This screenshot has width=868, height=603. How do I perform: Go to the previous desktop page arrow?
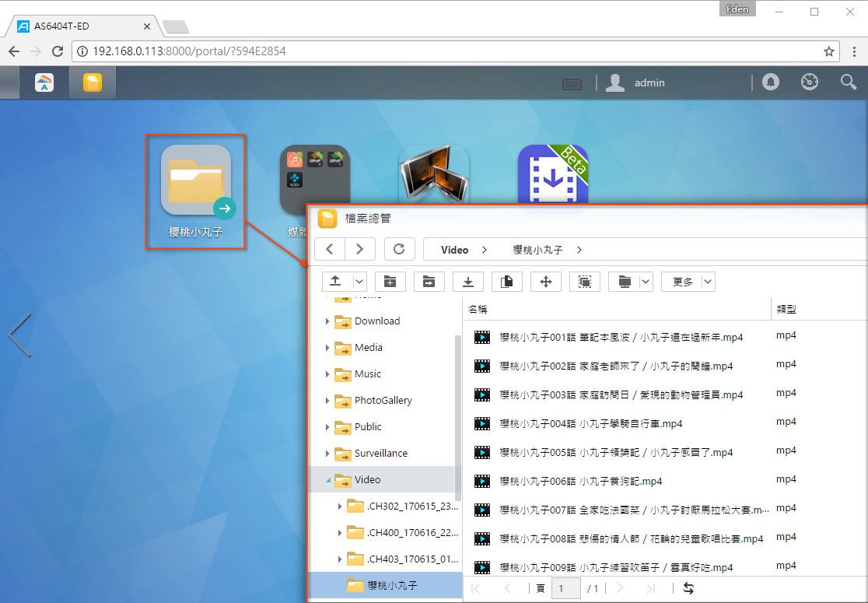pos(19,335)
